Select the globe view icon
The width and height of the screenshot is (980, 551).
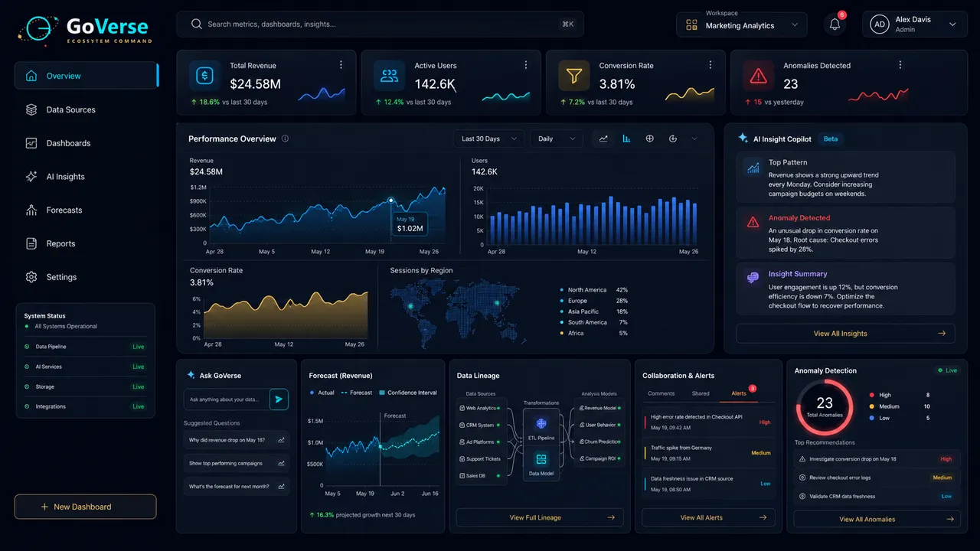pyautogui.click(x=649, y=139)
